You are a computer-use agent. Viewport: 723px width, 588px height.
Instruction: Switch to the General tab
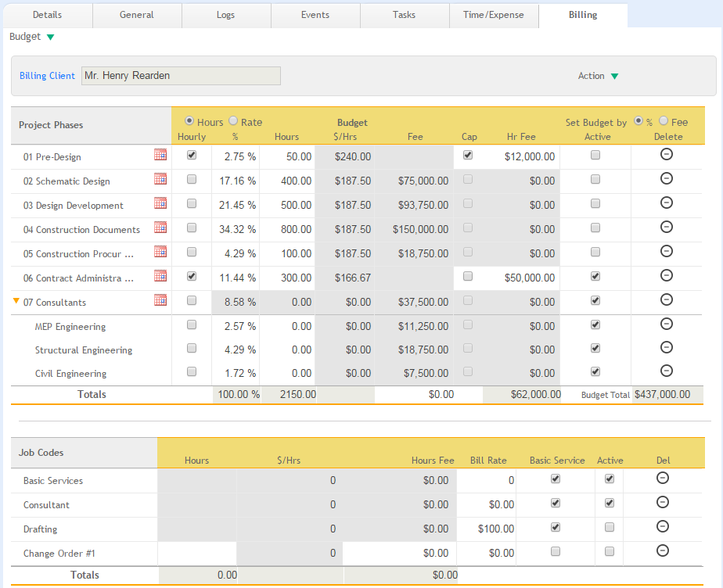click(137, 15)
